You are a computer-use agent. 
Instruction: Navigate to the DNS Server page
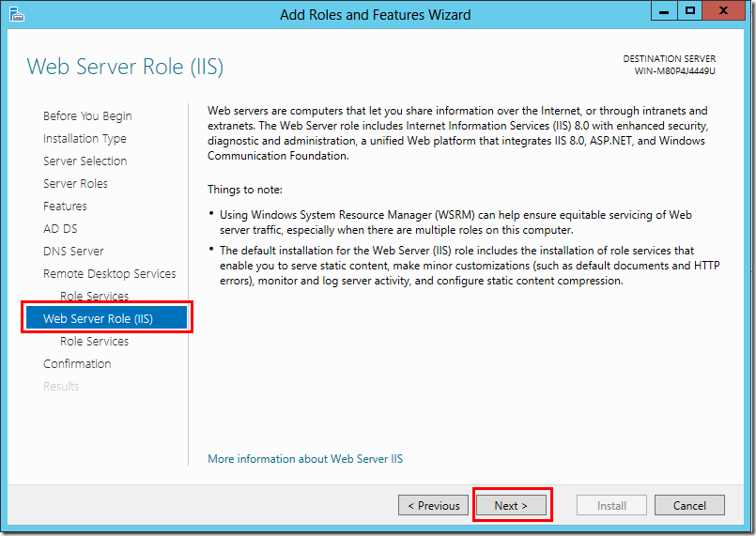(73, 252)
